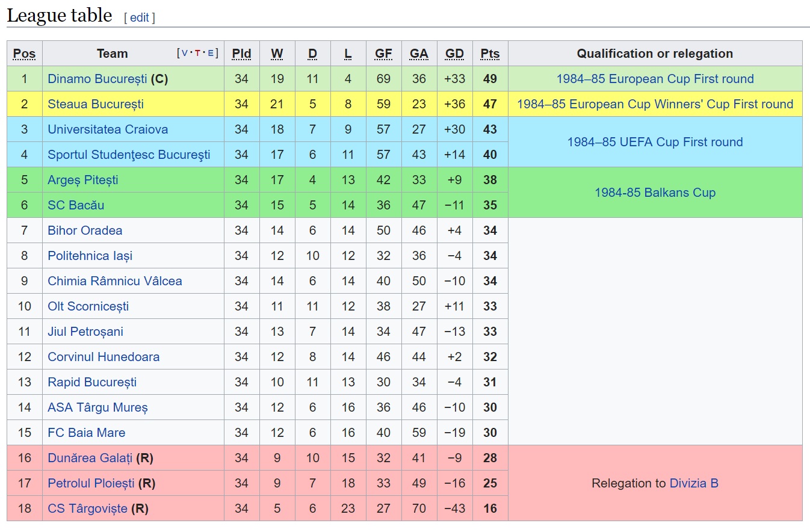Open the V template view link
The height and width of the screenshot is (532, 810).
click(184, 53)
